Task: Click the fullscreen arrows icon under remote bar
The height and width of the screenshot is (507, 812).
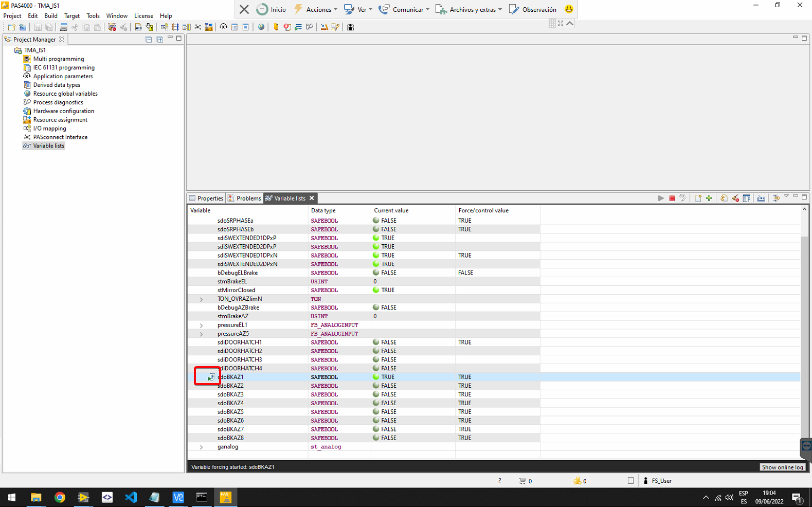Action: coord(561,23)
